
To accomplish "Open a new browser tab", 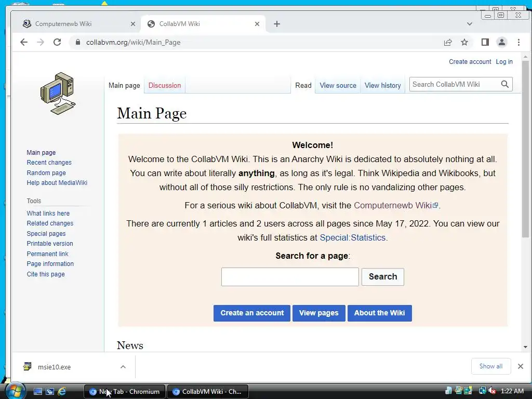I will (x=277, y=24).
